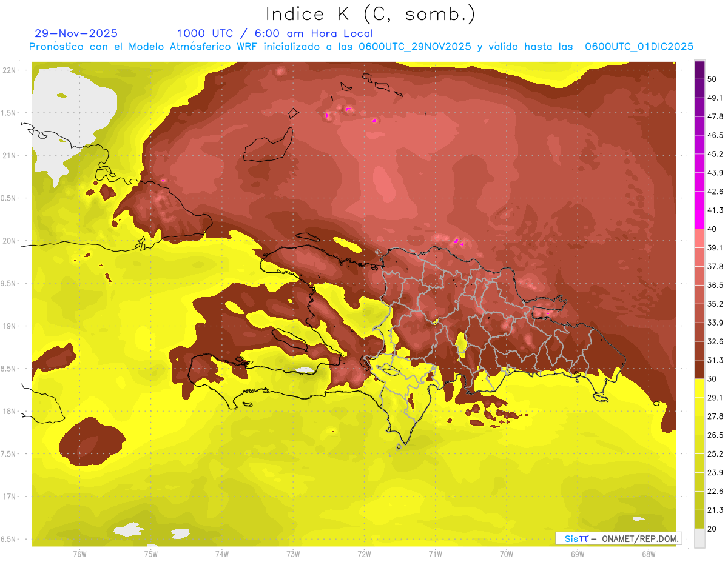Click colorbar value "46.5"

coord(715,135)
